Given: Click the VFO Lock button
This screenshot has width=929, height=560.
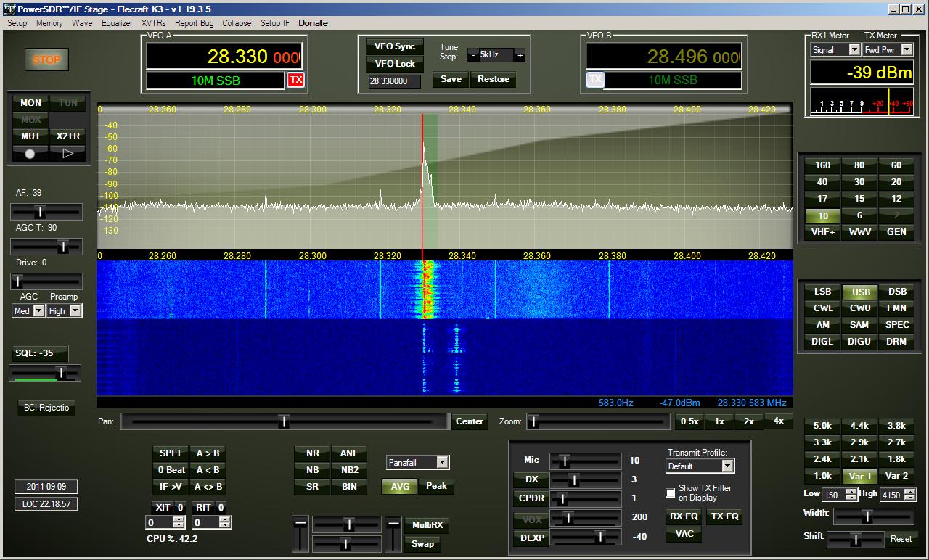Looking at the screenshot, I should pyautogui.click(x=395, y=64).
